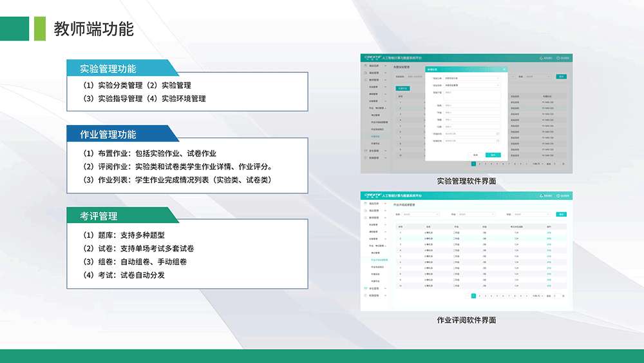
Task: Click the start-time date field in the dialog
Action: coord(472,133)
